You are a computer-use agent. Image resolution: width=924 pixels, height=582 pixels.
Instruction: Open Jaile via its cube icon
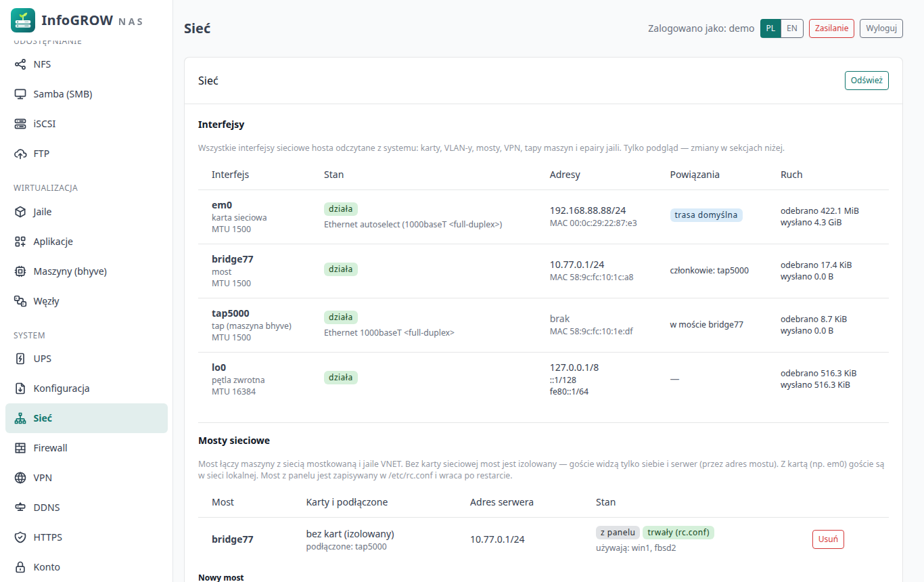20,212
